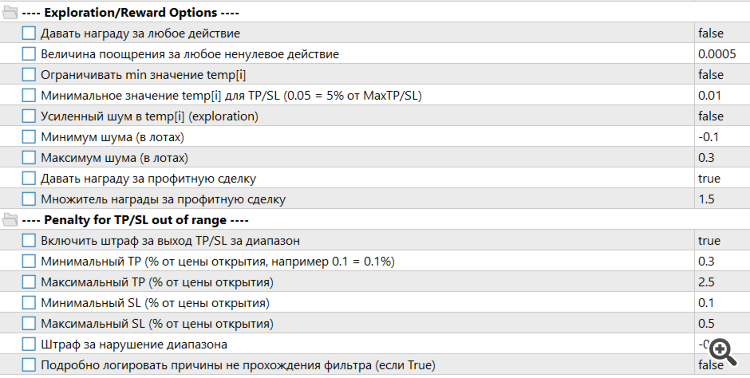Select the 'Минимальный SL' parameter row

375,303
